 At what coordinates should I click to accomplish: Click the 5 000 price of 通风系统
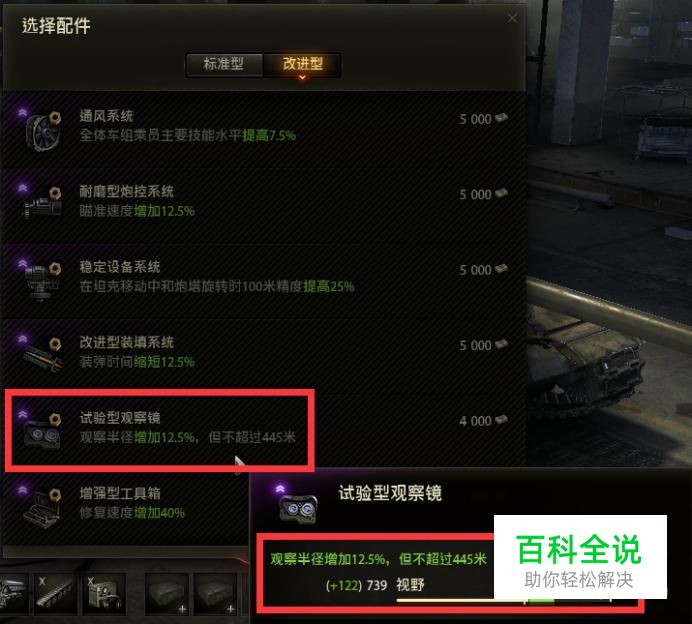click(475, 119)
